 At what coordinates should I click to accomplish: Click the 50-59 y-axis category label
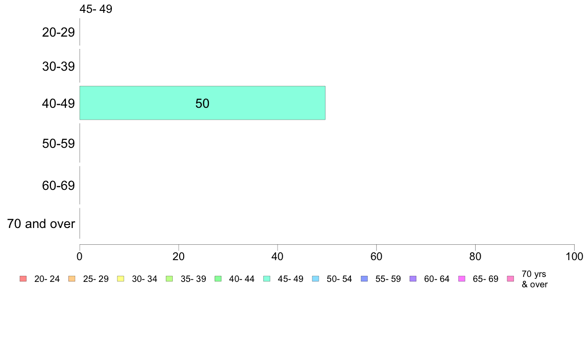coord(58,143)
